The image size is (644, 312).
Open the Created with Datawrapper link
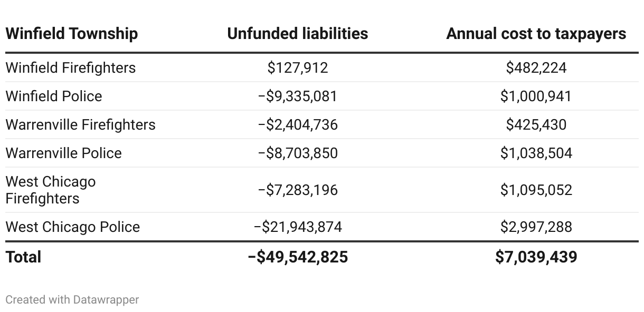point(72,300)
